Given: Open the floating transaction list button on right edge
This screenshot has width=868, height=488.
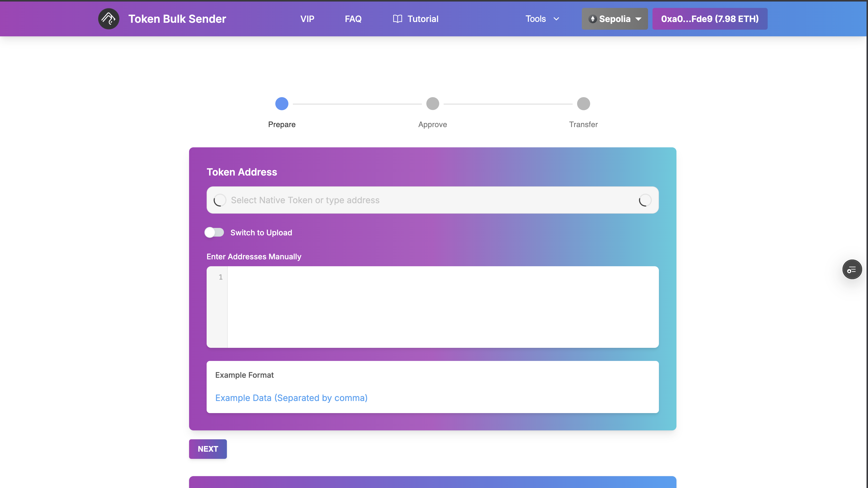Looking at the screenshot, I should 852,269.
